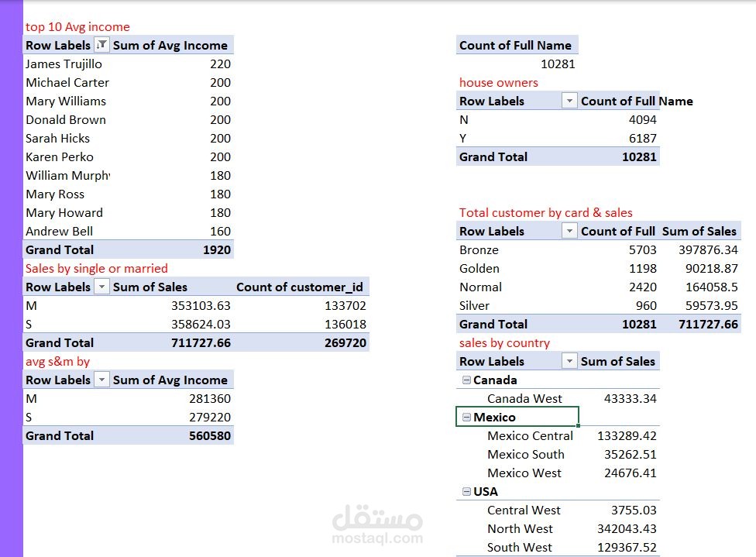Click the 'Count of Full Name' header above 10281
Screen dimensions: 756x557
tap(515, 46)
